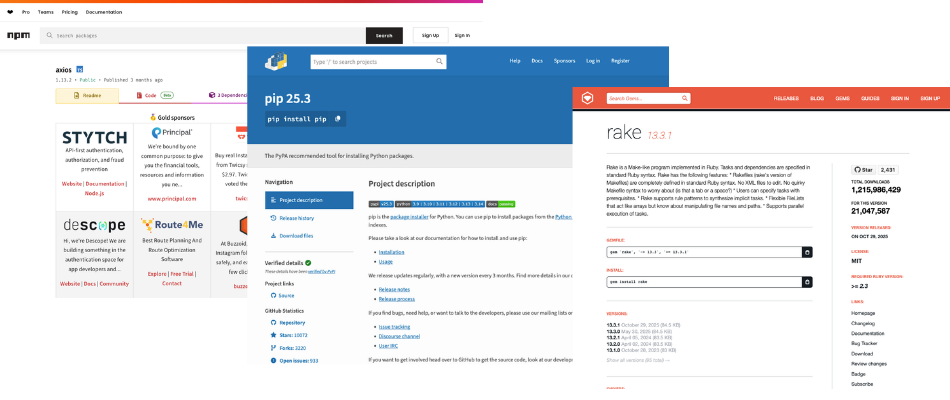950x400 pixels.
Task: Click Sponsors in PyPI header
Action: pos(564,61)
